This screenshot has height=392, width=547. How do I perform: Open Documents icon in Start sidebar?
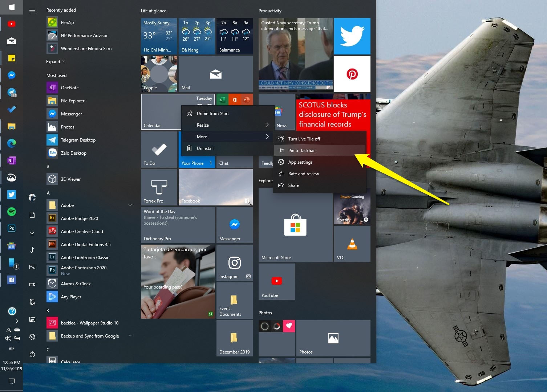[x=32, y=215]
